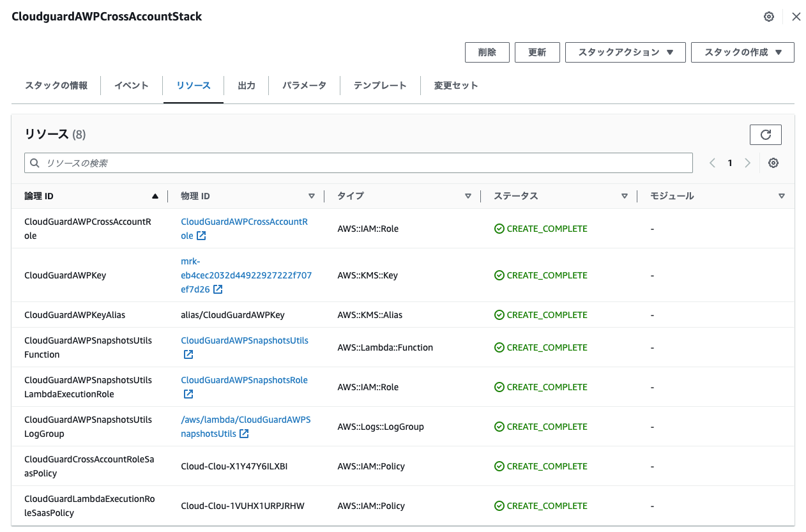The width and height of the screenshot is (806, 532).
Task: Click external link icon for the SnapshotsUtils log group
Action: coord(243,434)
